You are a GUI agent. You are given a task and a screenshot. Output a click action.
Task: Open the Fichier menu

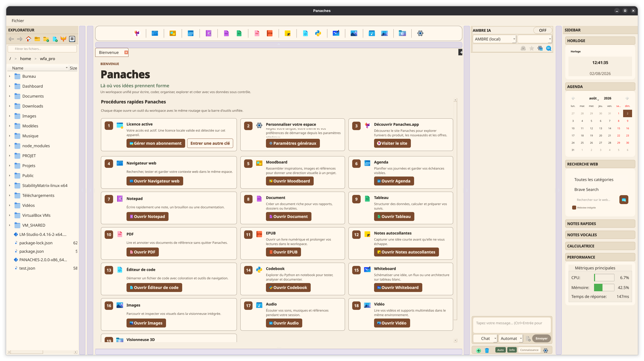[18, 21]
